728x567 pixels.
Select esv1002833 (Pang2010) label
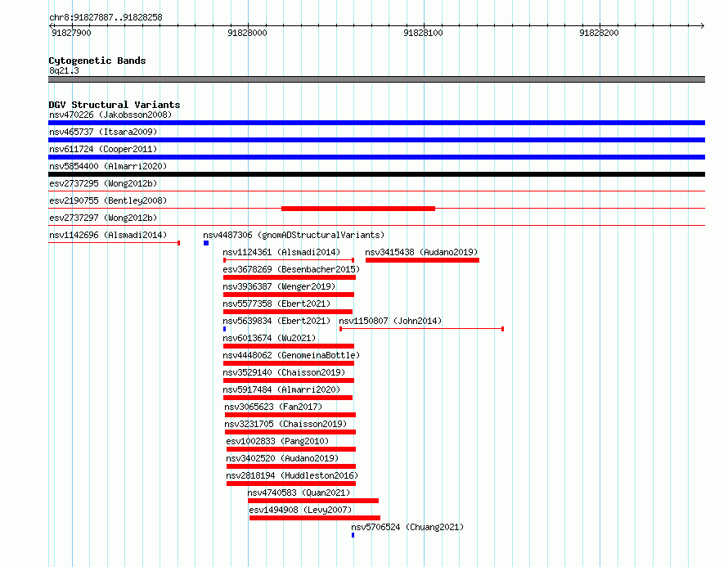pos(277,441)
